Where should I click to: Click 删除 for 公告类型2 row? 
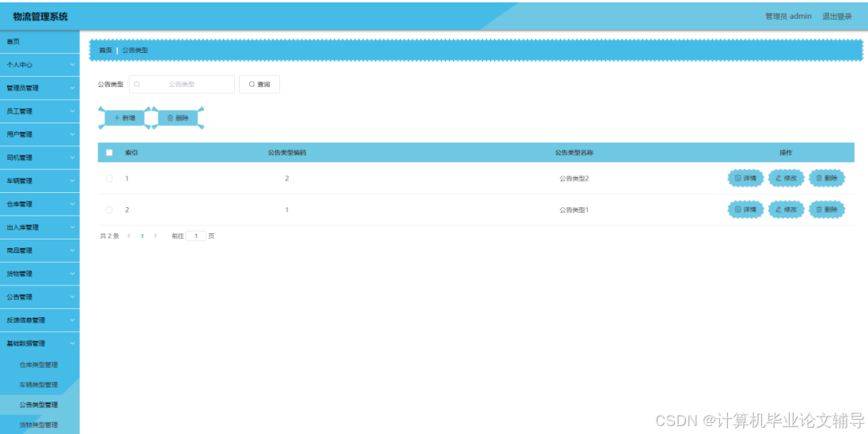pyautogui.click(x=827, y=178)
